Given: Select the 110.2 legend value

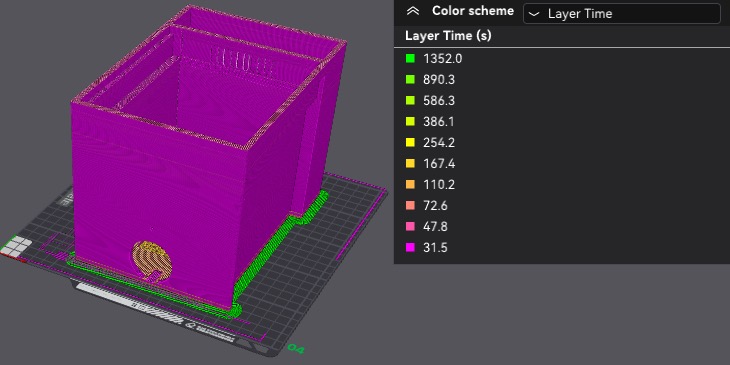Looking at the screenshot, I should point(439,184).
